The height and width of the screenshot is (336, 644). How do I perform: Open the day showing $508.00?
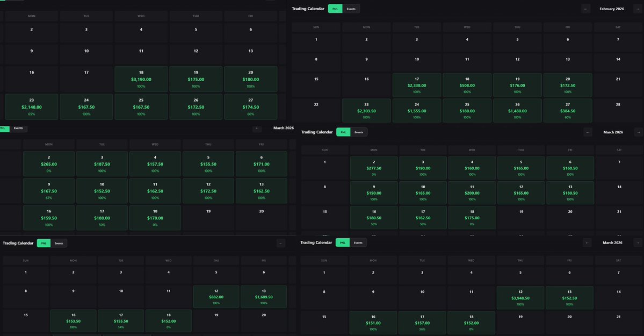pos(467,85)
